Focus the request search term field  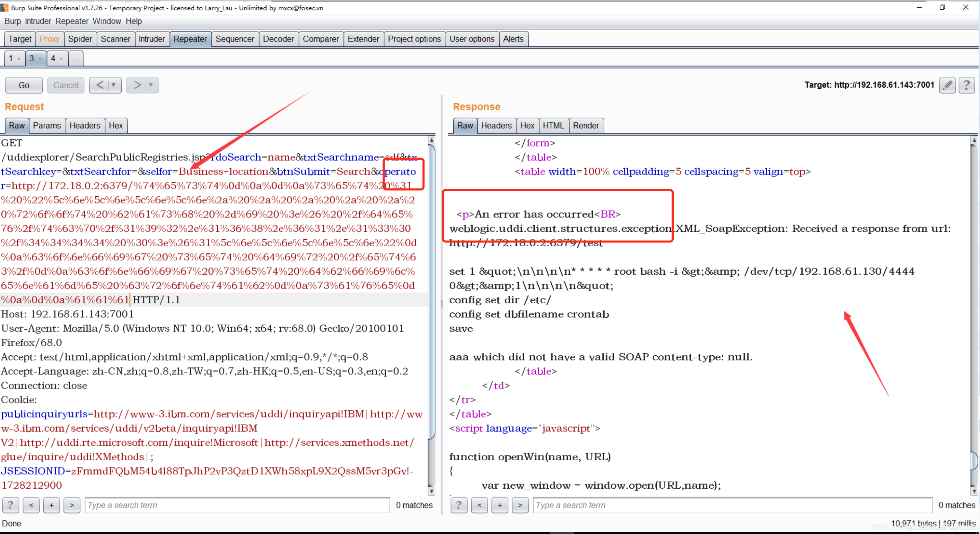237,505
